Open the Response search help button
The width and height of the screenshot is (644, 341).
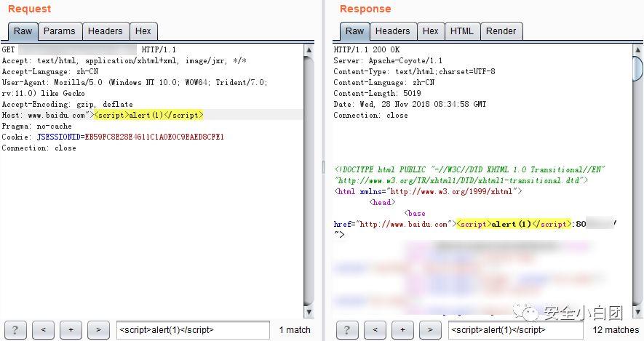[347, 330]
